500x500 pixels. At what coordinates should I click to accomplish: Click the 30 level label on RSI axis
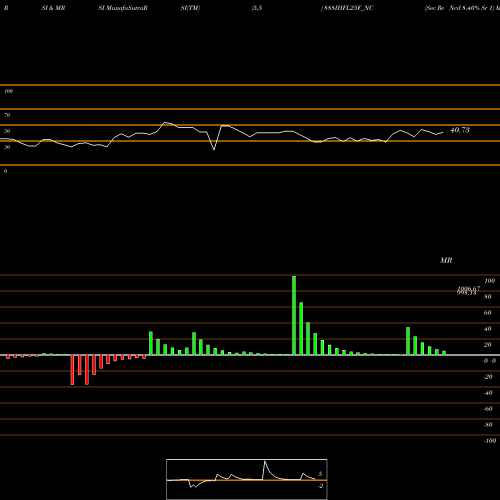tap(7, 147)
